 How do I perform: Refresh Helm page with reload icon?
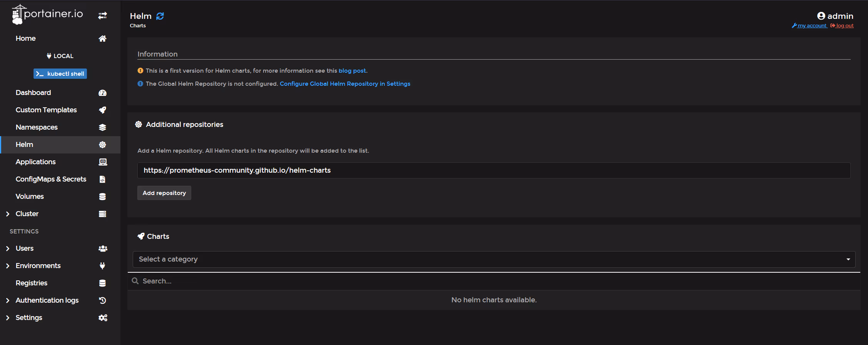click(160, 16)
